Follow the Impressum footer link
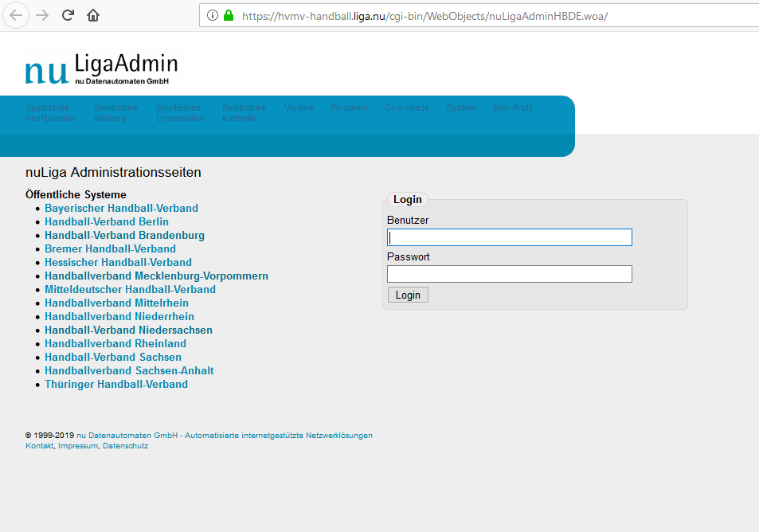 coord(78,446)
